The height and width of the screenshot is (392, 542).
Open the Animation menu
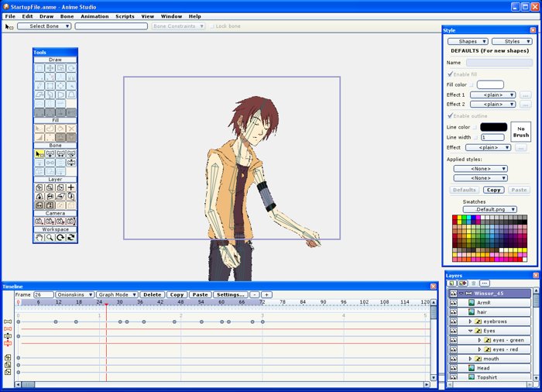click(94, 16)
